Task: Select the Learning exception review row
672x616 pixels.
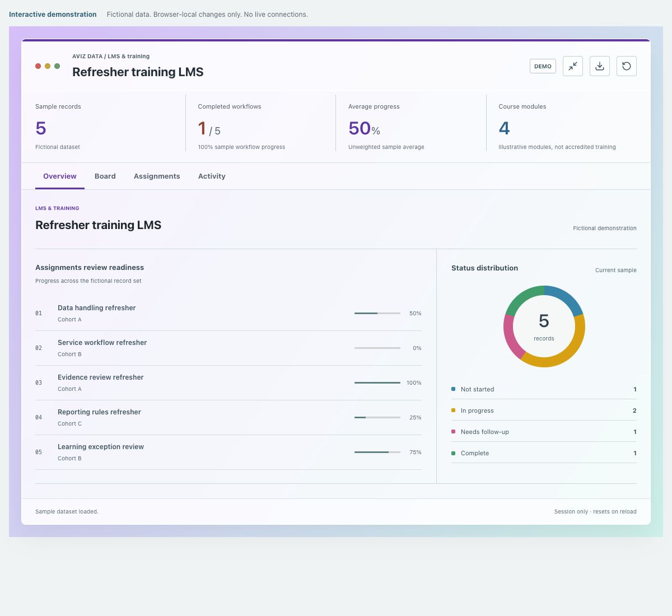Action: click(228, 452)
